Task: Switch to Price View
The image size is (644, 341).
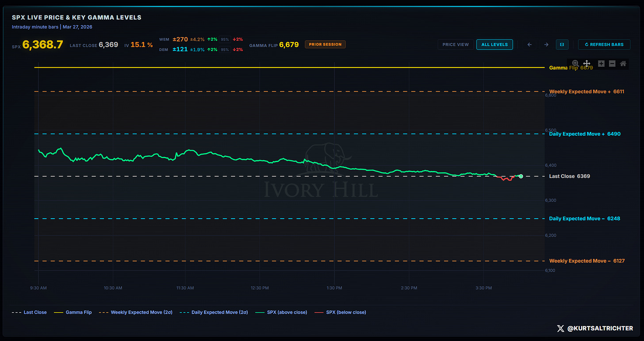Action: point(456,45)
